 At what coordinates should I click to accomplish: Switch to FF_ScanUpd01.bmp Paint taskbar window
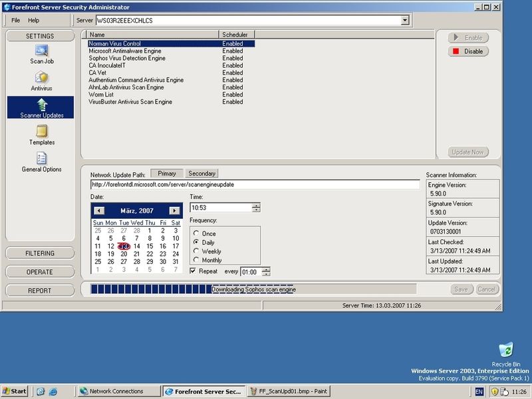pyautogui.click(x=289, y=391)
